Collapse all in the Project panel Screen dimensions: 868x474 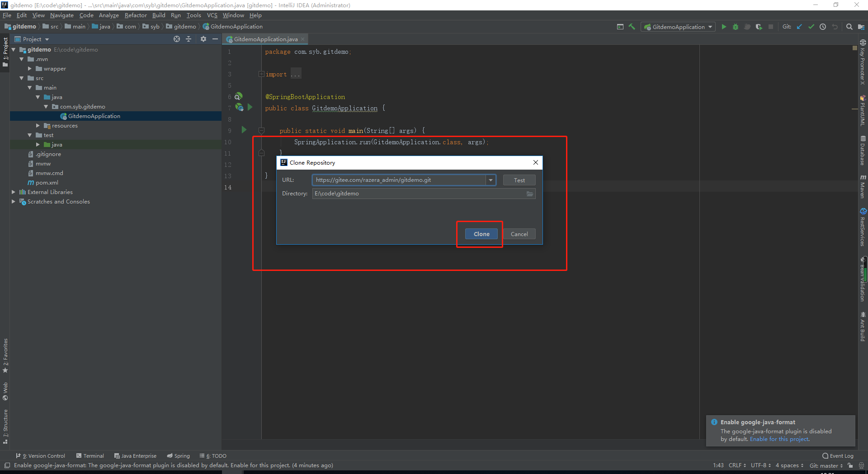coord(189,39)
